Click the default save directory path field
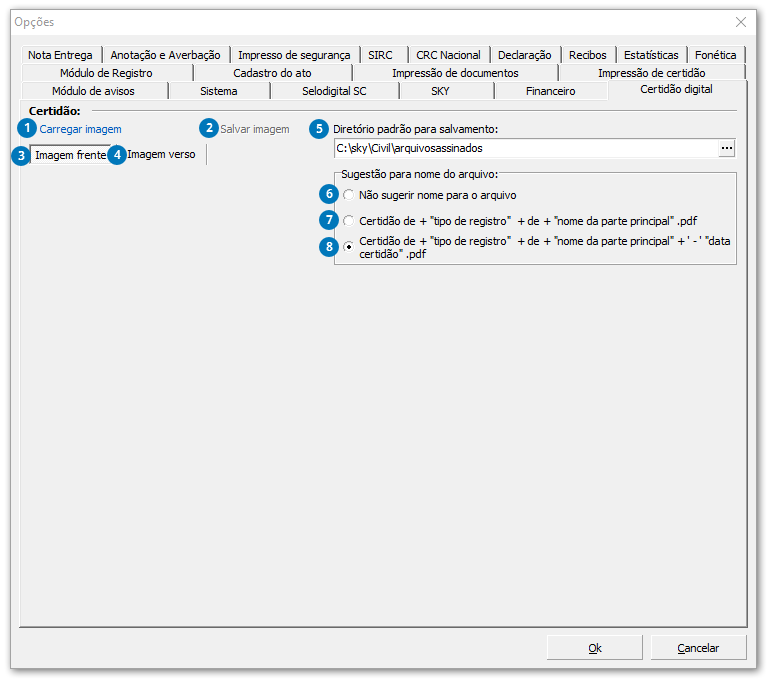 point(526,148)
